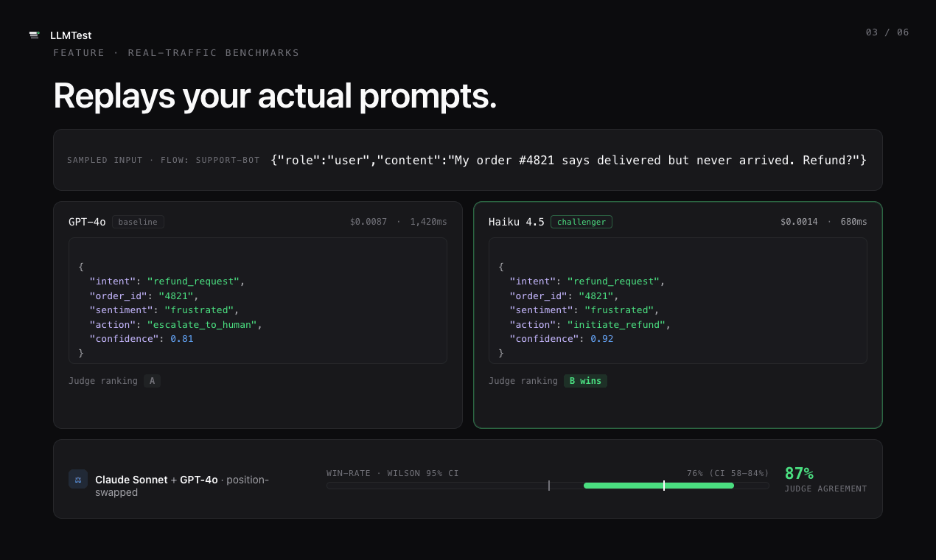Click the GPT-4o JSON output code block
This screenshot has height=560, width=936.
[258, 301]
